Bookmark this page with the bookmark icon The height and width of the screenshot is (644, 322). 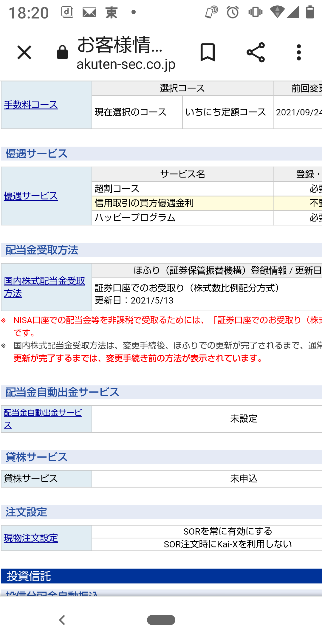(208, 52)
